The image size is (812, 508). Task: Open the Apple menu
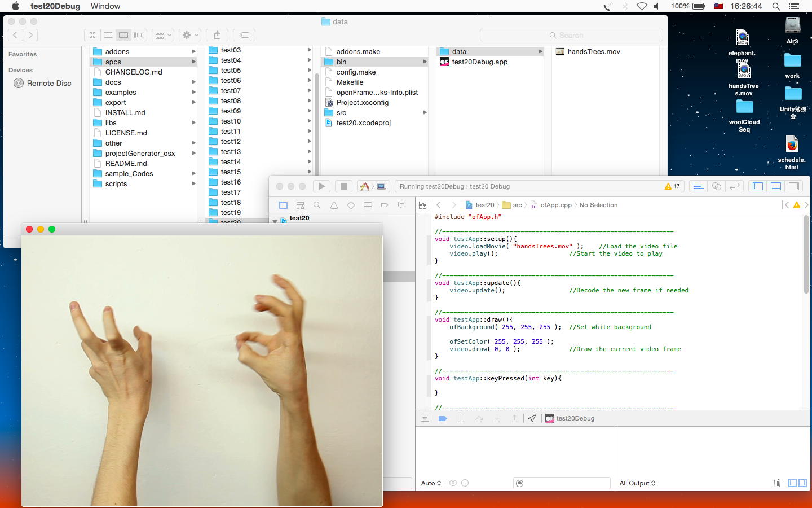[x=15, y=6]
